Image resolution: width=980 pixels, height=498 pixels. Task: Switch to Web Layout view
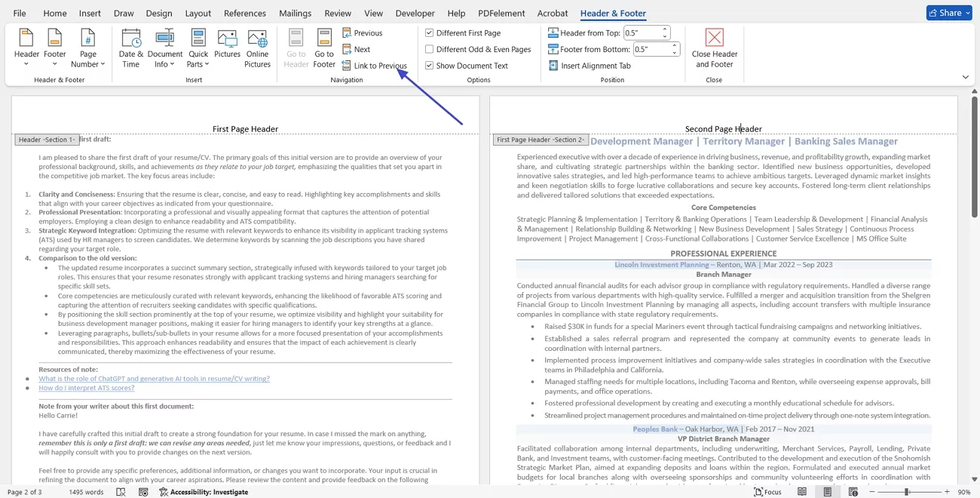pos(853,492)
